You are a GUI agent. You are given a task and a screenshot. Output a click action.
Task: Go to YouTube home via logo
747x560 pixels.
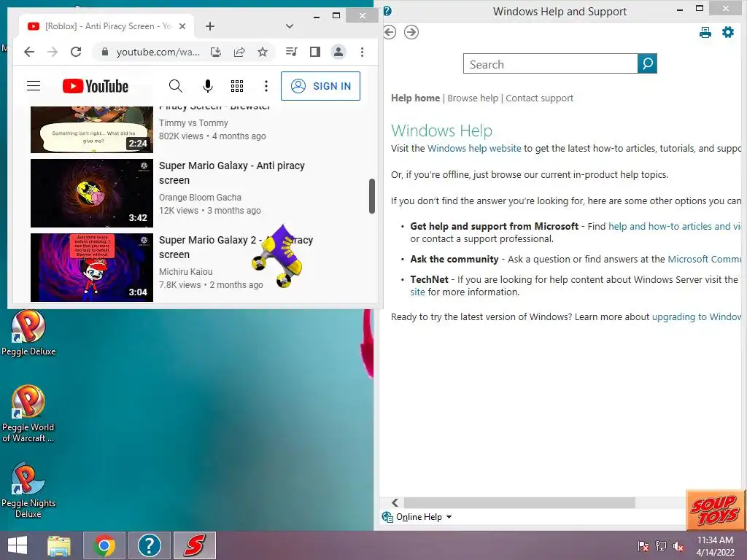96,86
